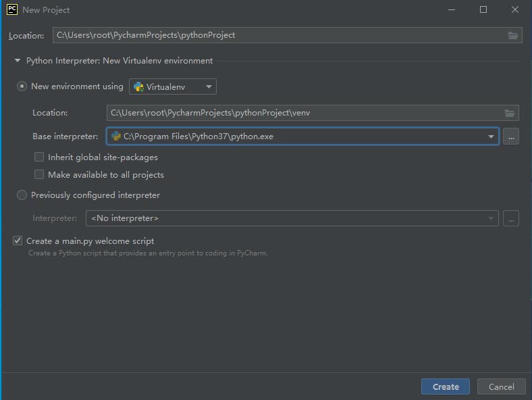Check Make available to all projects
The height and width of the screenshot is (400, 532).
tap(39, 175)
